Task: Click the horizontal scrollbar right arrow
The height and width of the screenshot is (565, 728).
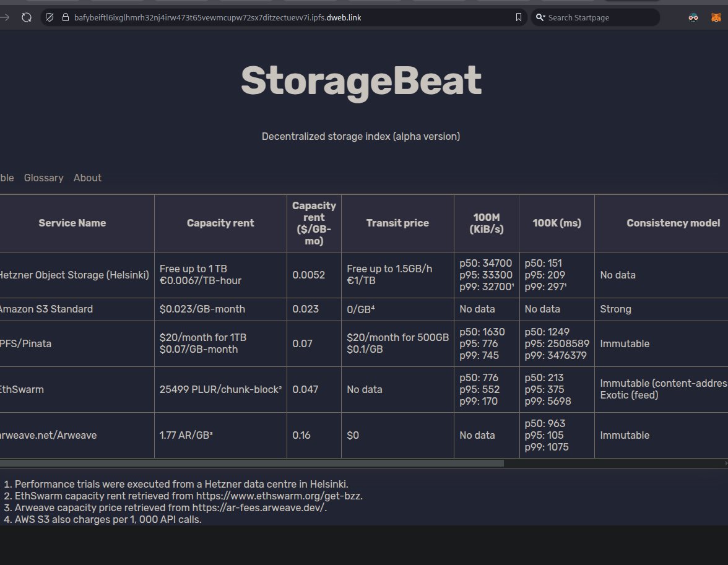Action: pos(726,463)
